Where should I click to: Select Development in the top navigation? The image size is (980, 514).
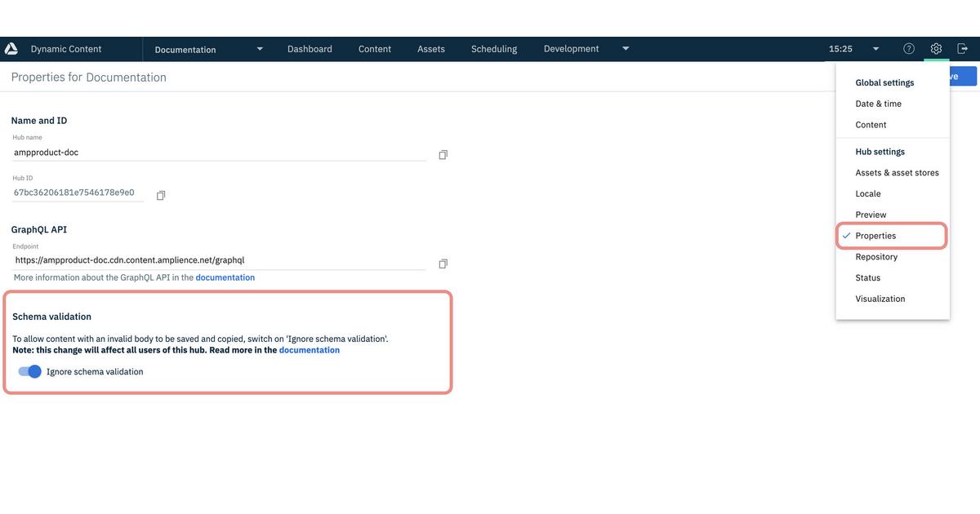coord(571,49)
